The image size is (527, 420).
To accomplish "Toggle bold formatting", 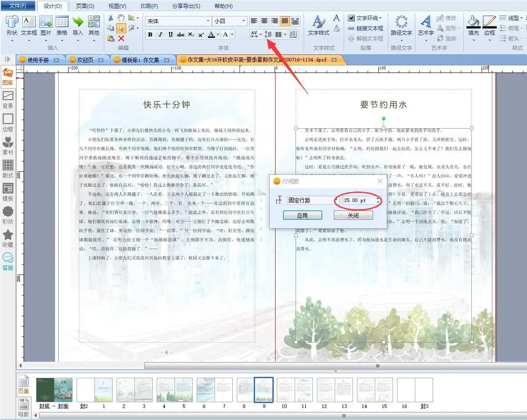I will pos(150,34).
